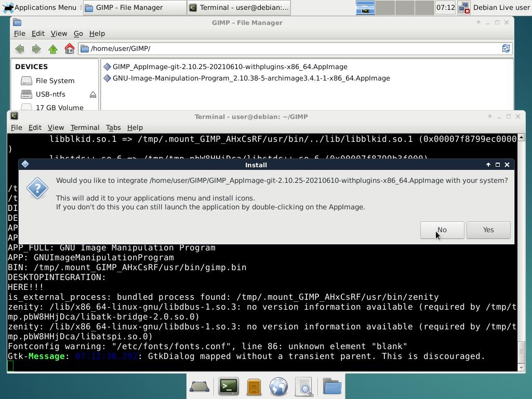Click the Terminal window title bar icon
The image size is (532, 399).
(x=14, y=116)
